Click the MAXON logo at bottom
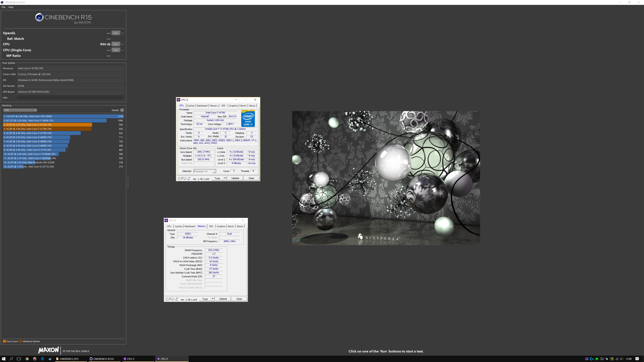Image resolution: width=644 pixels, height=362 pixels. click(x=48, y=350)
